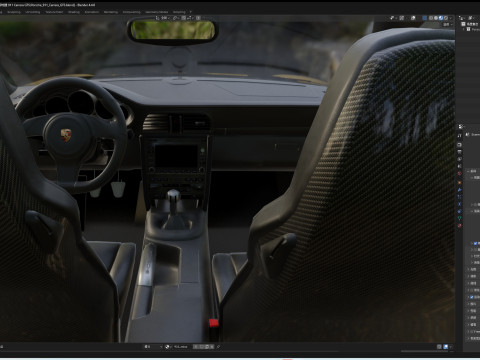Click the sphere icon in bottom bar
The width and height of the screenshot is (480, 360).
pos(167,347)
